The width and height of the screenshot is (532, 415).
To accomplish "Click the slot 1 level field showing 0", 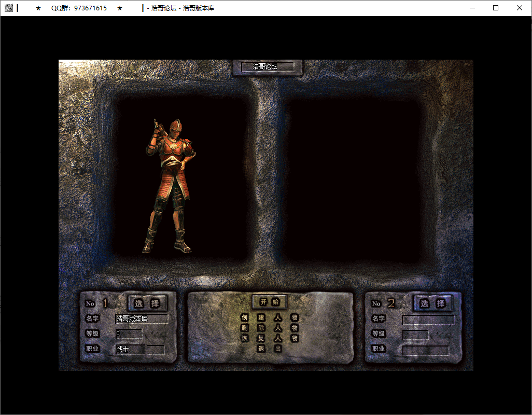I will pos(129,334).
